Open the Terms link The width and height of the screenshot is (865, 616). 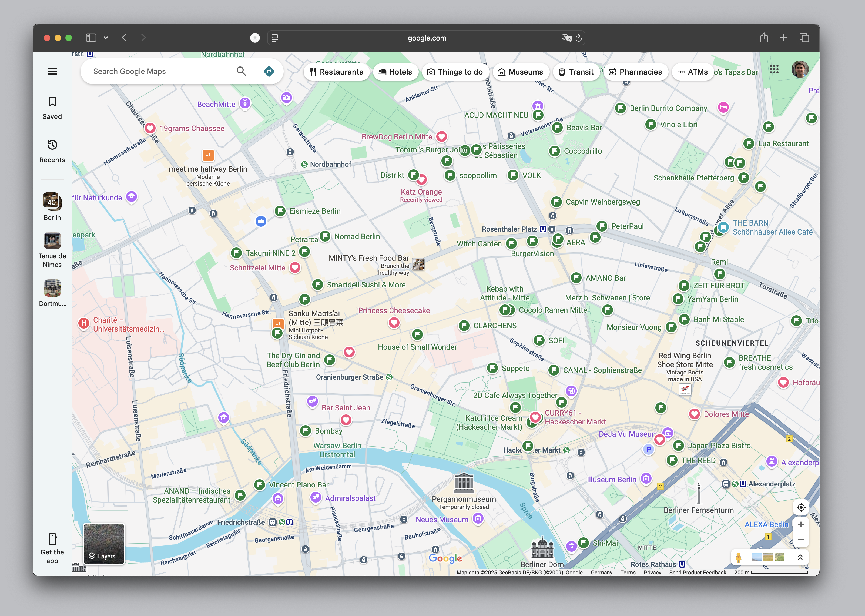628,573
